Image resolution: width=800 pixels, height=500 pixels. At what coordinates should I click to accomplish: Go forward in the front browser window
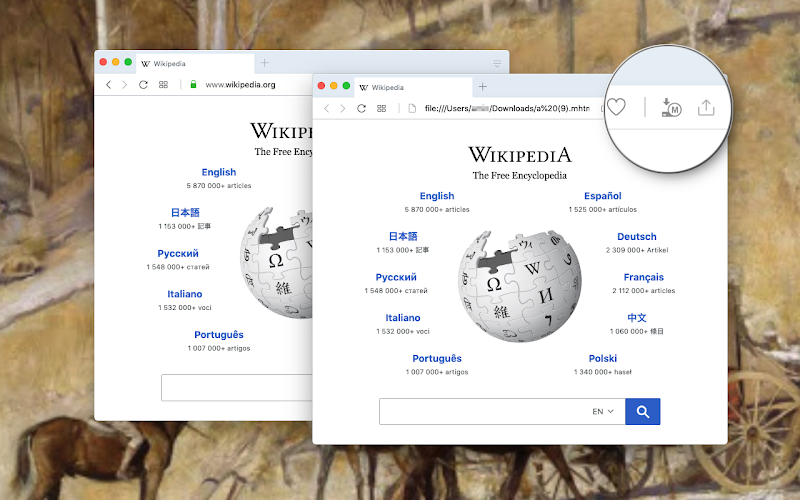tap(343, 108)
